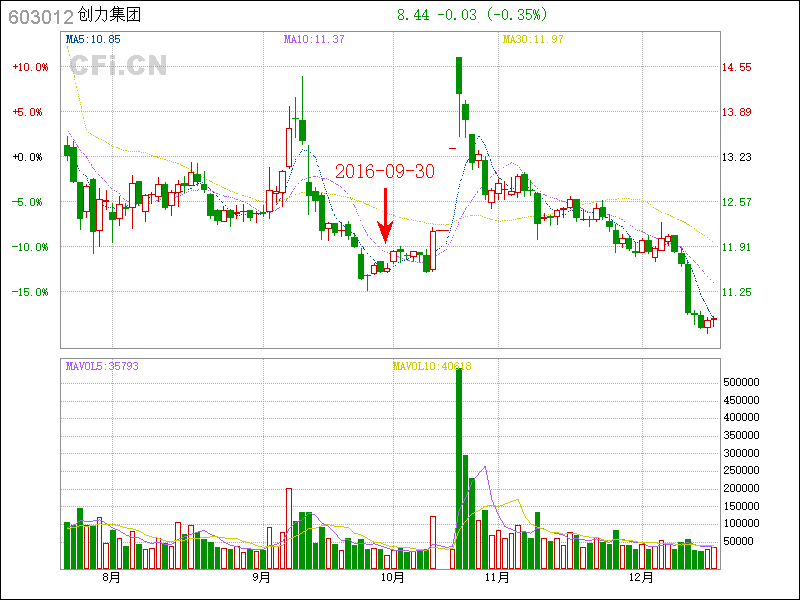This screenshot has height=600, width=800.
Task: Click the 500000 volume axis label
Action: pos(744,382)
